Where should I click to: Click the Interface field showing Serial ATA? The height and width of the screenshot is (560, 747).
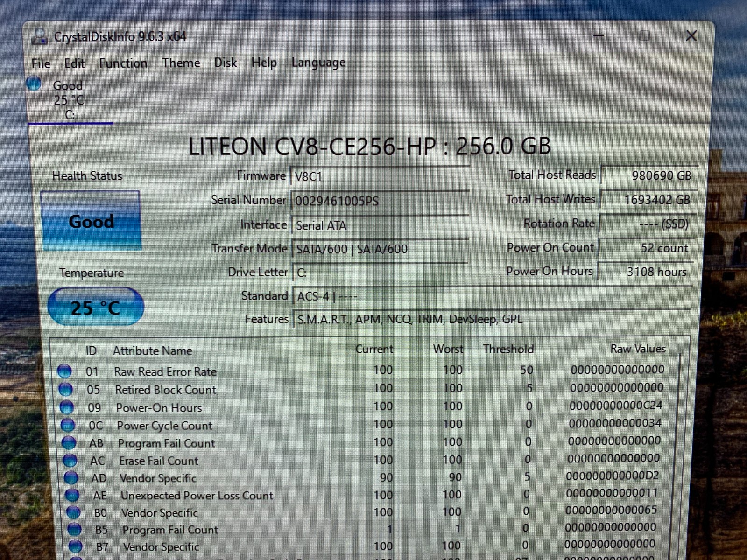click(380, 225)
